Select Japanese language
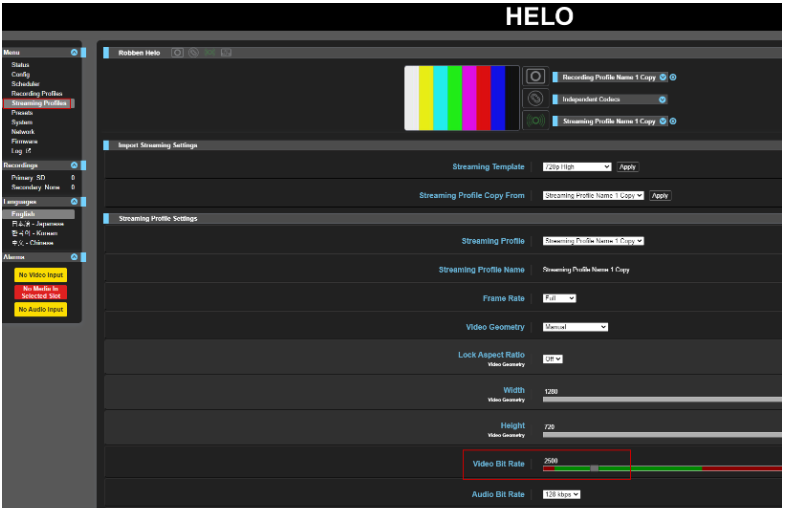786x513 pixels. [x=38, y=224]
